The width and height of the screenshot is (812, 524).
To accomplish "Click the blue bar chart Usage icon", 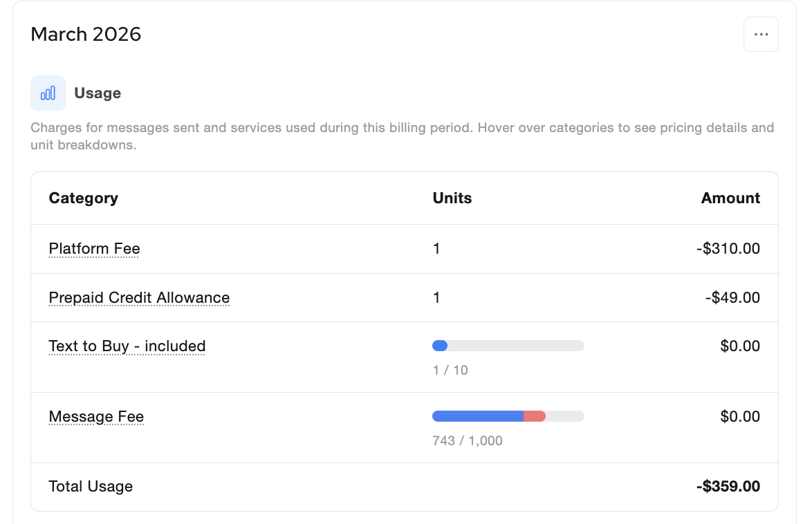I will coord(48,93).
